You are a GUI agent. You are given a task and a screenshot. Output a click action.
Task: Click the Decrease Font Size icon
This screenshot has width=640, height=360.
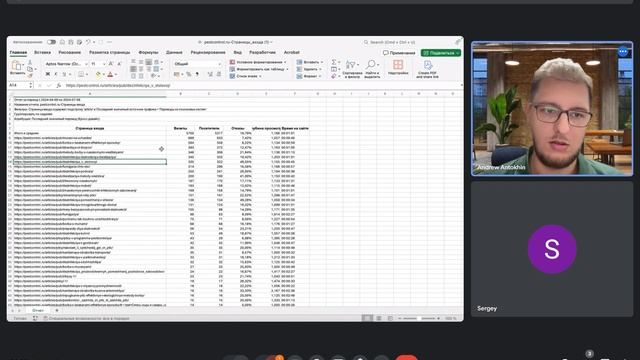[x=119, y=64]
